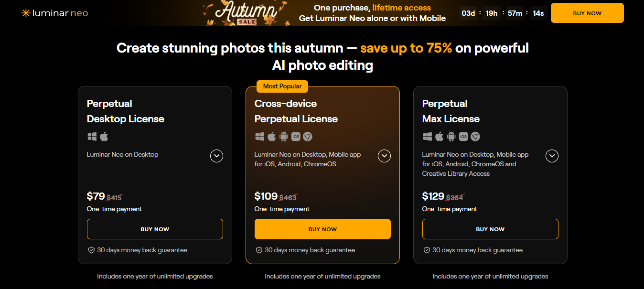Screen dimensions: 644x289
Task: Select the Apple icon in Cross-device license card
Action: pos(271,136)
